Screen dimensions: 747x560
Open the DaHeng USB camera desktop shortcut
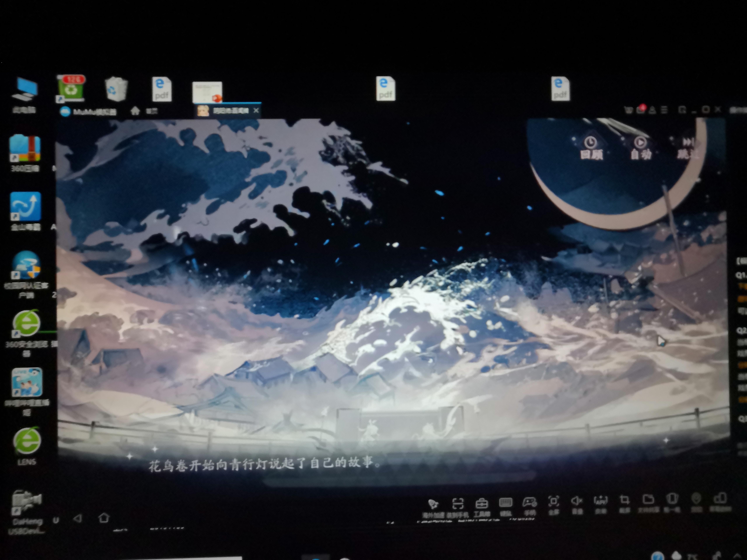(x=26, y=512)
